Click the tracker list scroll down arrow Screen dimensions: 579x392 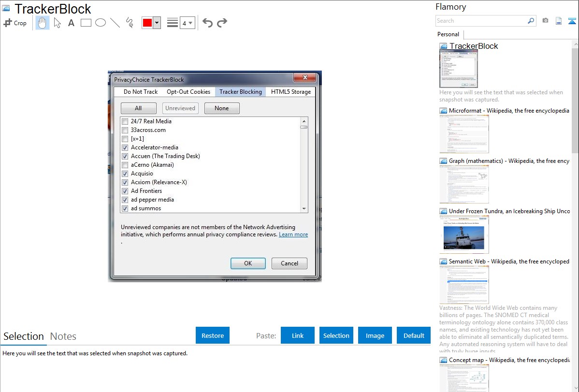click(x=304, y=209)
